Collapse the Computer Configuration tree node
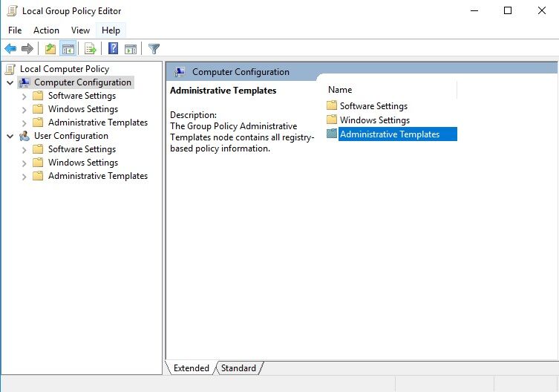Screen dimensions: 559x392 point(10,82)
